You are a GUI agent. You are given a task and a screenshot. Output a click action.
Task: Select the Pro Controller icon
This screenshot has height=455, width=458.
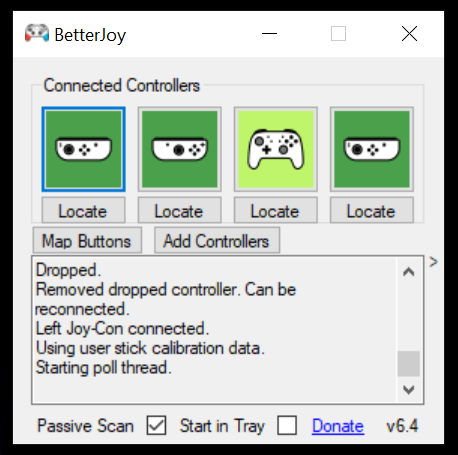click(x=276, y=149)
